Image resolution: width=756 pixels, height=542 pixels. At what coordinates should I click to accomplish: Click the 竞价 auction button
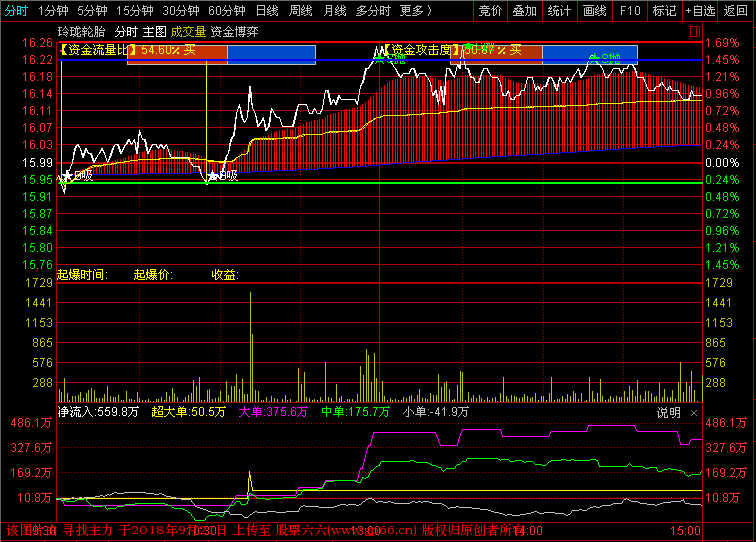tap(489, 11)
